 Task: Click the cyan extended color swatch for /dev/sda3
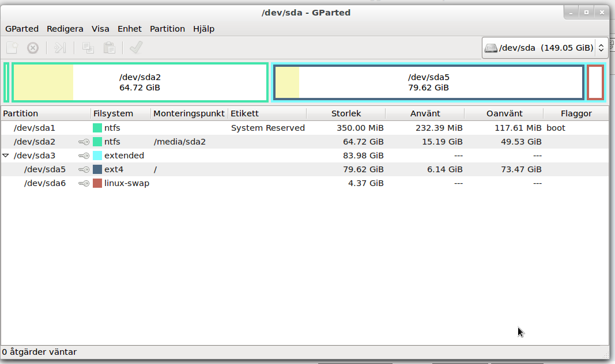click(x=97, y=156)
